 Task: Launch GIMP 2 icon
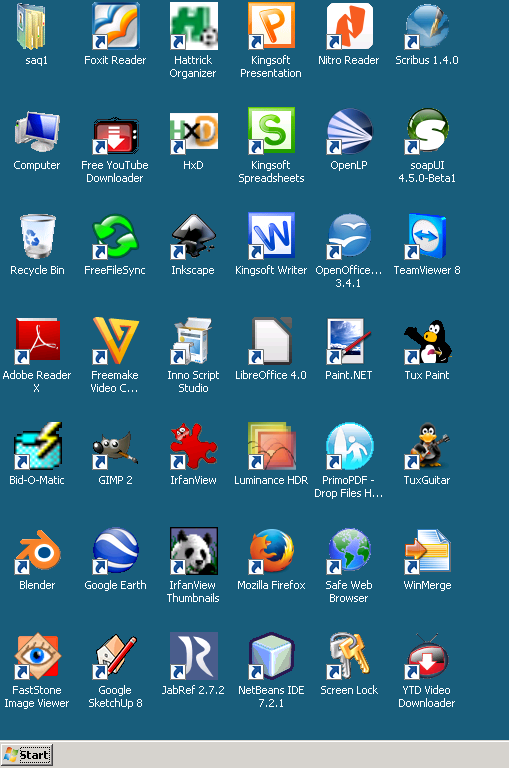point(115,448)
